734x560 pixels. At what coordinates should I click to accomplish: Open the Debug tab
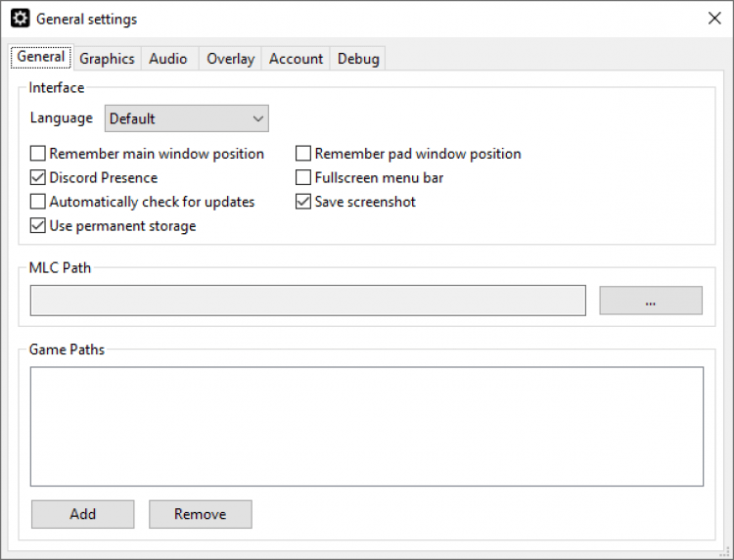[x=358, y=59]
